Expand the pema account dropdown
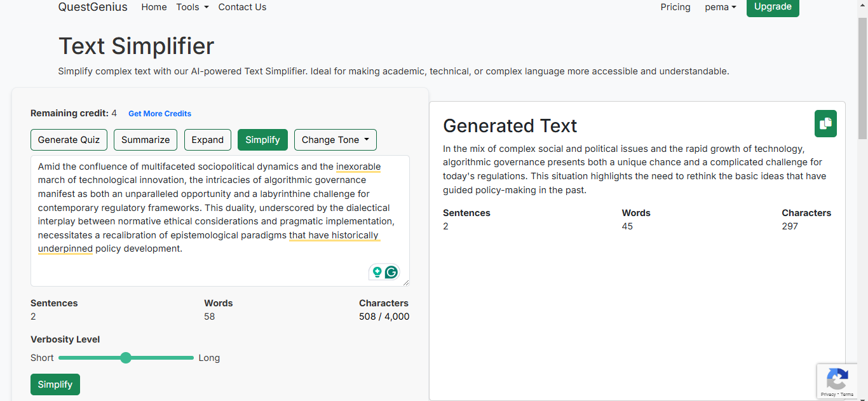The image size is (868, 401). pyautogui.click(x=721, y=7)
